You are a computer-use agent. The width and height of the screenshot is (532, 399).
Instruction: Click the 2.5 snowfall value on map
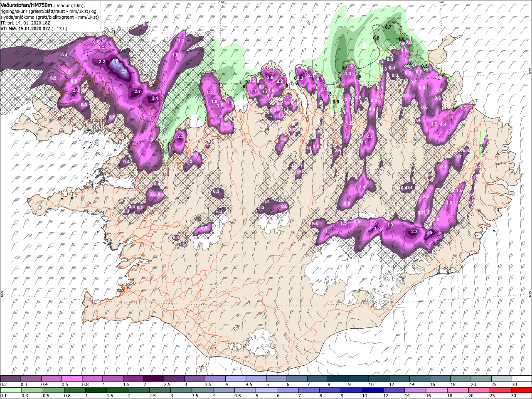pos(180,136)
